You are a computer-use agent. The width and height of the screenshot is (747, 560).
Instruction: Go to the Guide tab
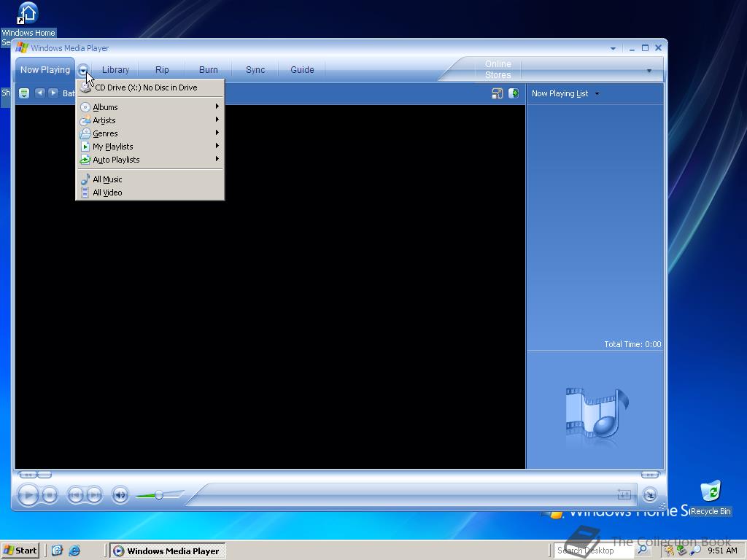pyautogui.click(x=302, y=69)
